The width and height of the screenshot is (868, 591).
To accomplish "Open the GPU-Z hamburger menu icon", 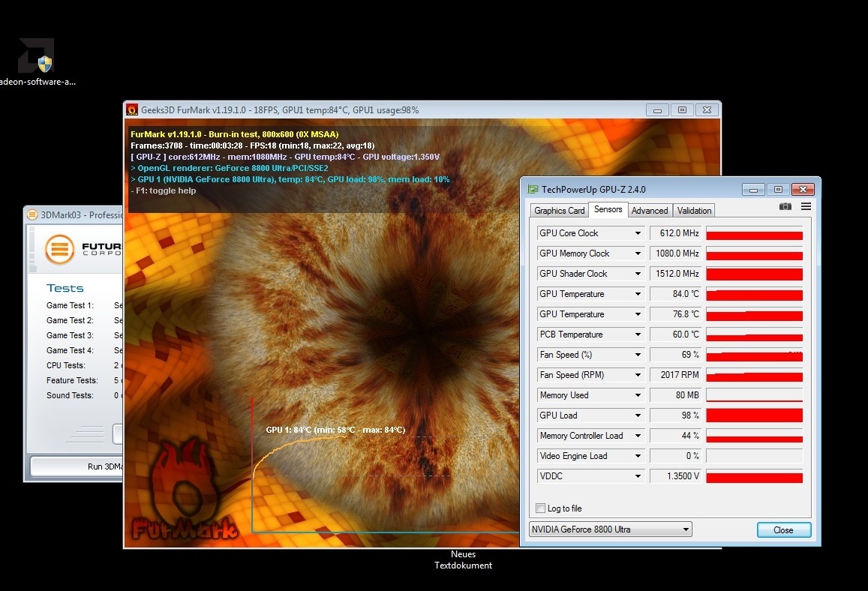I will [x=806, y=206].
